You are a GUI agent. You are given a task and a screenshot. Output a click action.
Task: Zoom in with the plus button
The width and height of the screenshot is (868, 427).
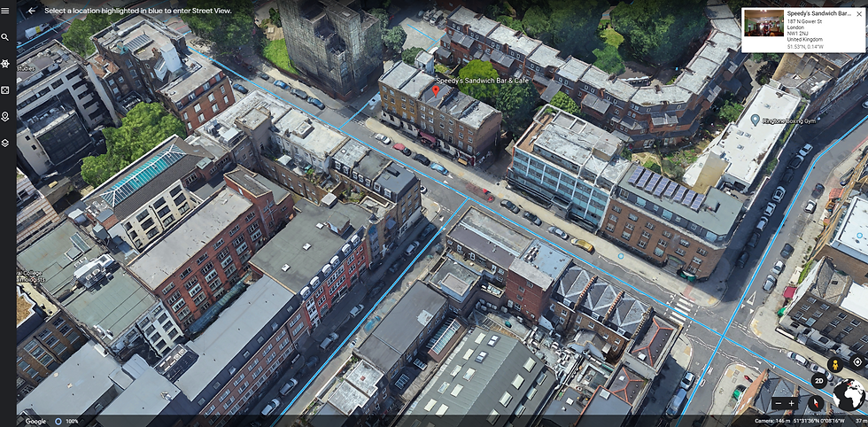792,403
